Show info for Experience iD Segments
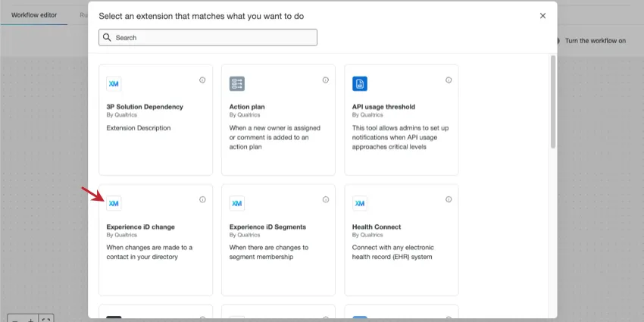The width and height of the screenshot is (644, 322). click(326, 199)
